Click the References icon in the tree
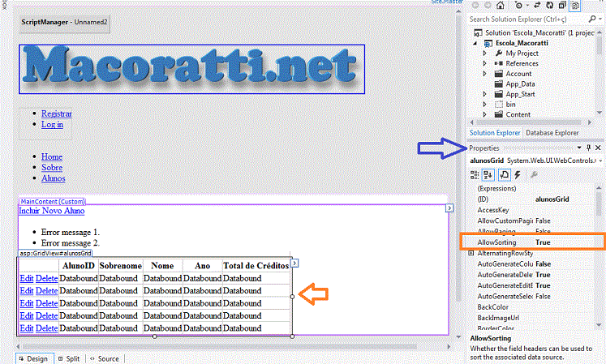This screenshot has height=364, width=606. click(x=499, y=63)
